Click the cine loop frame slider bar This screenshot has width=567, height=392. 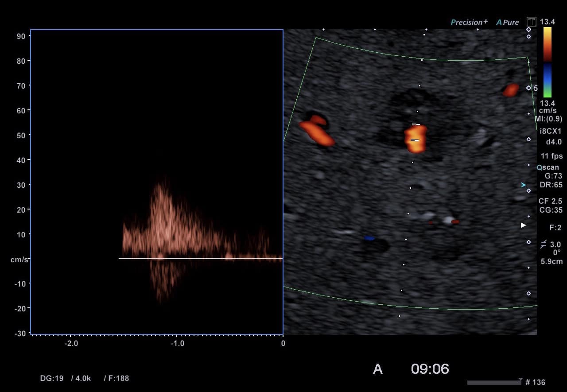(493, 382)
